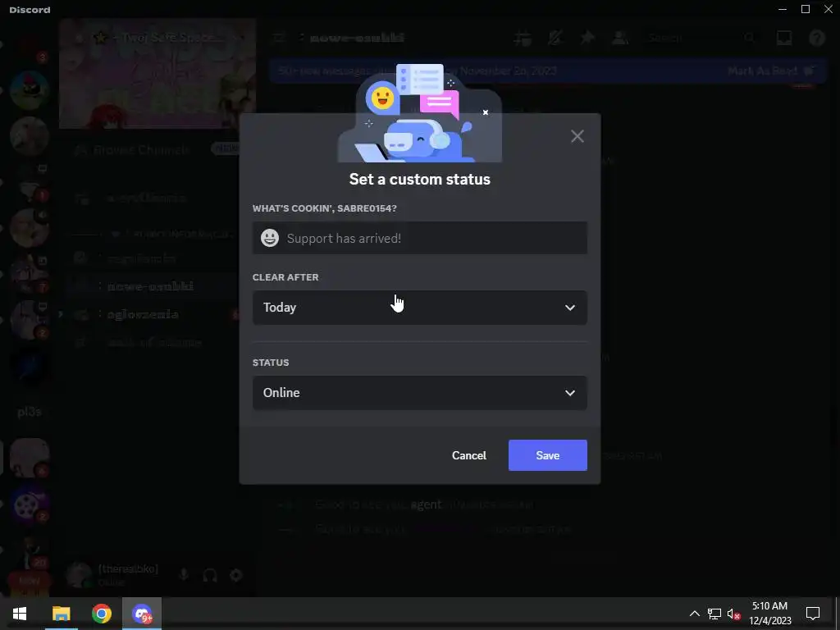
Task: Open the Threads icon in the channel header
Action: [x=523, y=38]
